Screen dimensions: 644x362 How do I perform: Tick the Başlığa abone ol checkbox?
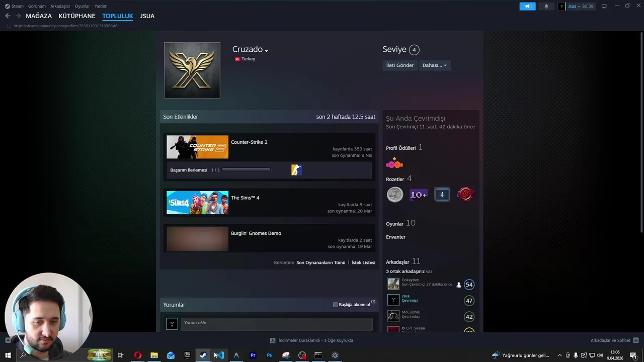pos(336,305)
